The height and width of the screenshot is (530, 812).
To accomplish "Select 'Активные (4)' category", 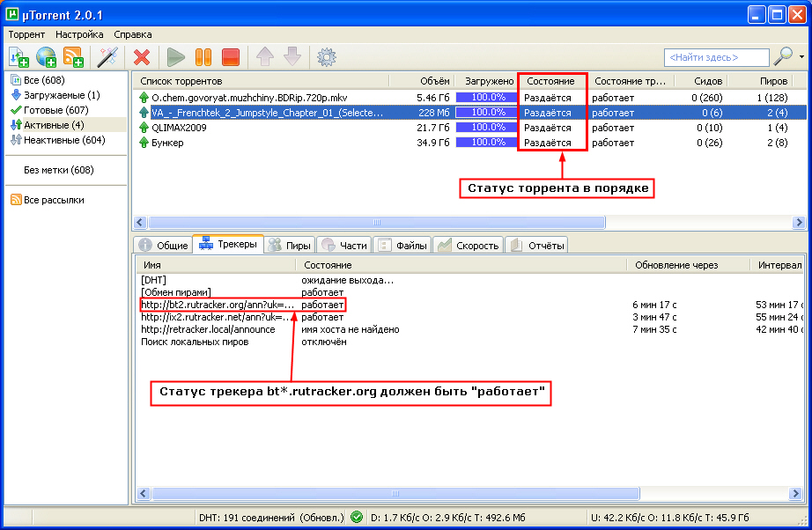I will pyautogui.click(x=54, y=125).
